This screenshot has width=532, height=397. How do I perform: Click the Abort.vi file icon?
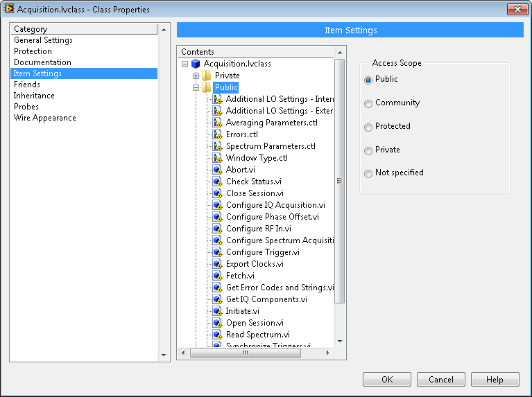click(218, 170)
